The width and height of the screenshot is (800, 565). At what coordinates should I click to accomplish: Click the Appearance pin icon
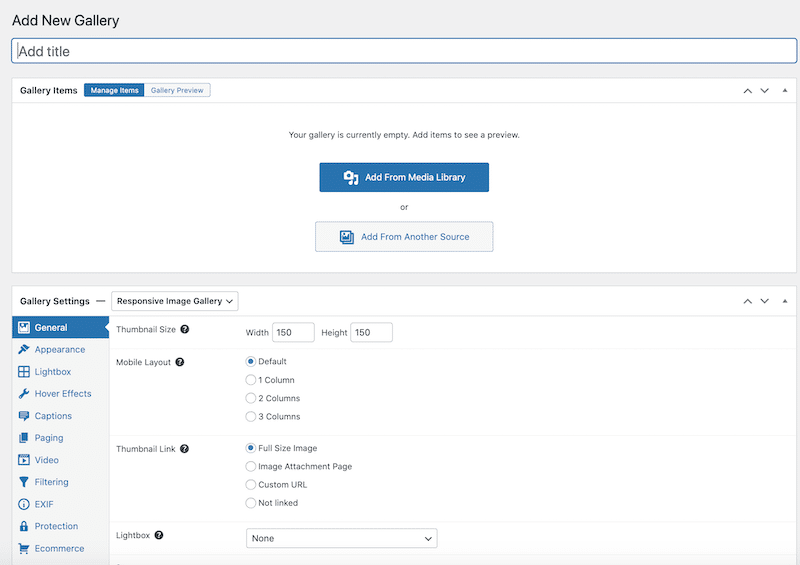(24, 350)
